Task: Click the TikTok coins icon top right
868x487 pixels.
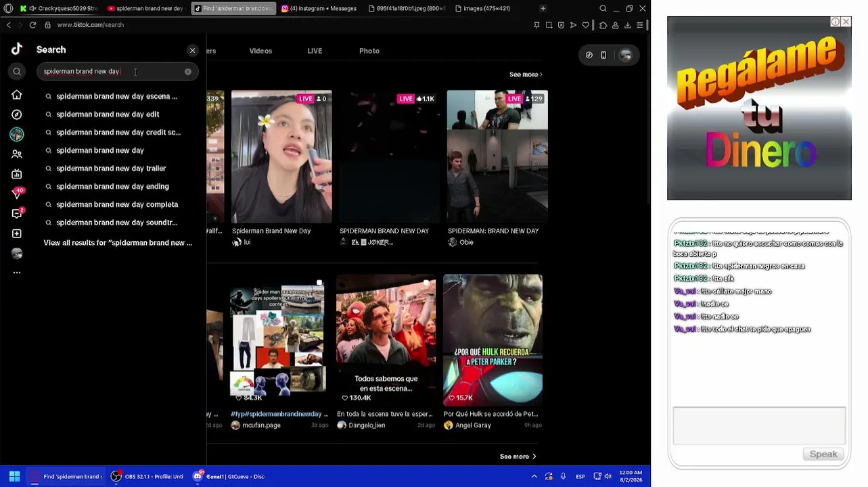Action: (589, 55)
